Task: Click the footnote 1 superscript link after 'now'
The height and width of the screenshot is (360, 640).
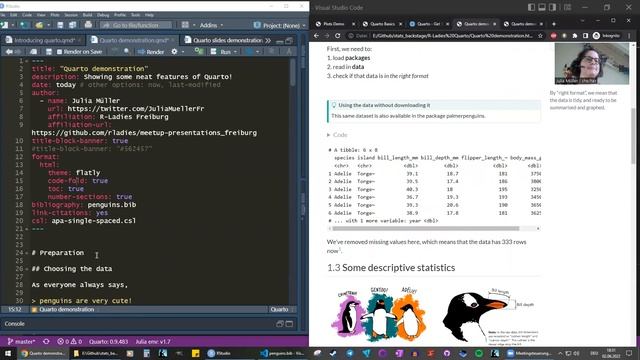Action: pos(340,249)
